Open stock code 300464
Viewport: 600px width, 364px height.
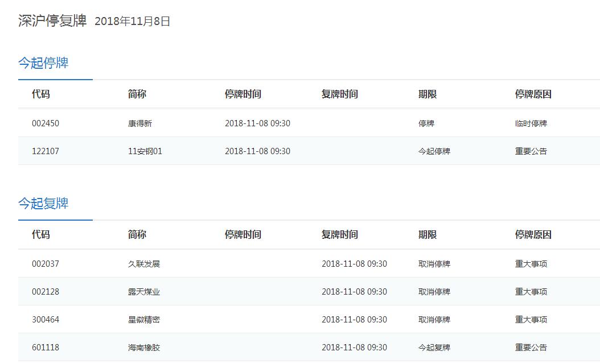(46, 320)
